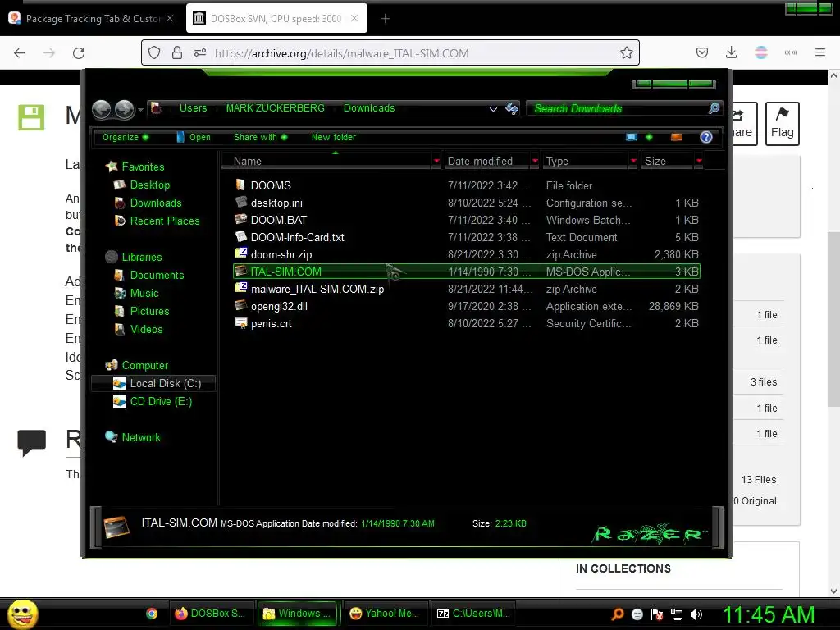Click the Open toolbar button
This screenshot has height=630, width=840.
pyautogui.click(x=194, y=137)
